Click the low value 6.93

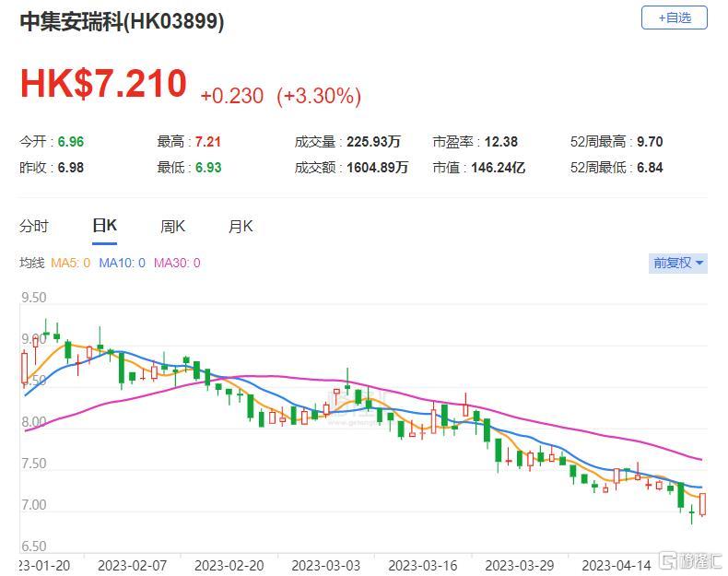coord(208,168)
